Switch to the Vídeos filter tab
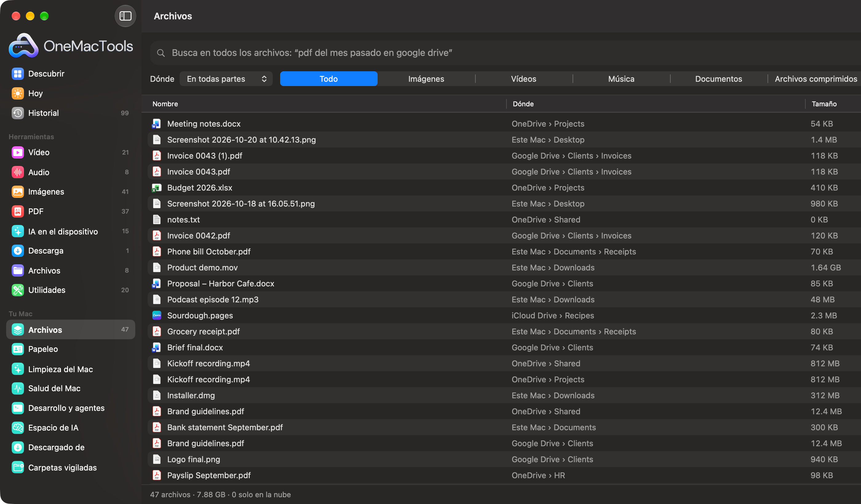 (x=523, y=79)
